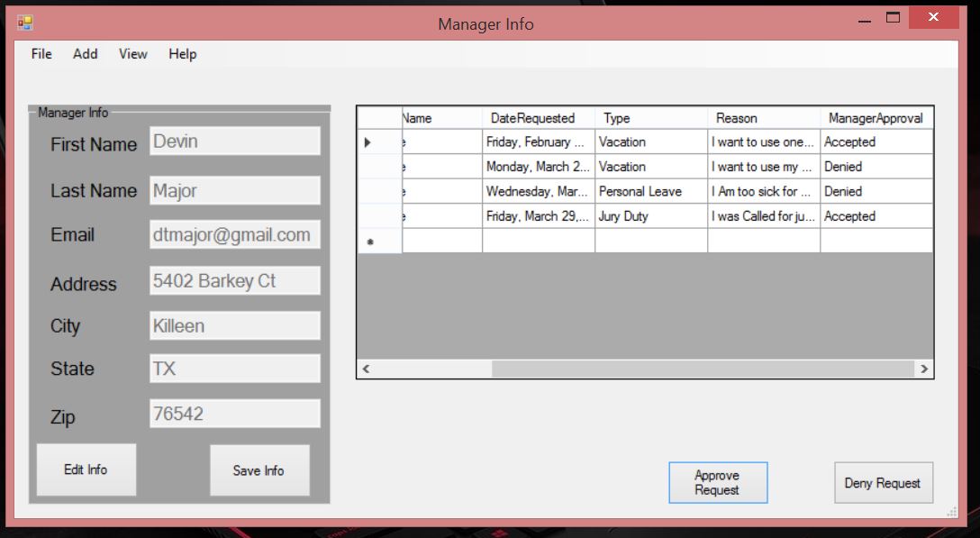980x538 pixels.
Task: Click the Edit Info button
Action: coord(86,470)
